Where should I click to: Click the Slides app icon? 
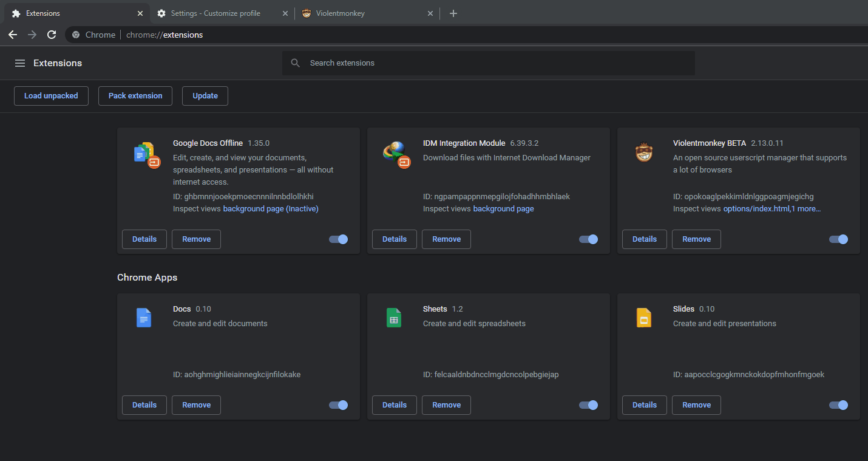pos(644,318)
